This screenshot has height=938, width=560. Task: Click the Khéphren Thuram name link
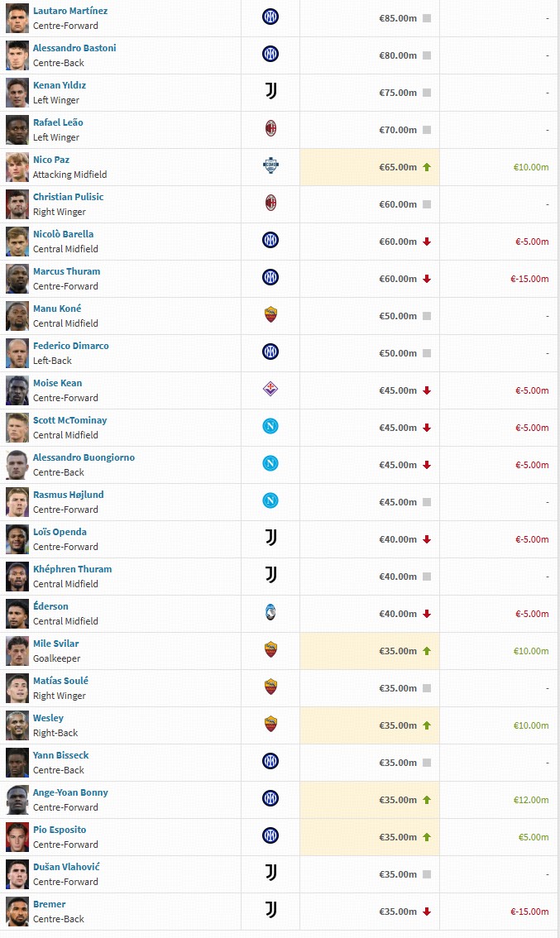(72, 569)
